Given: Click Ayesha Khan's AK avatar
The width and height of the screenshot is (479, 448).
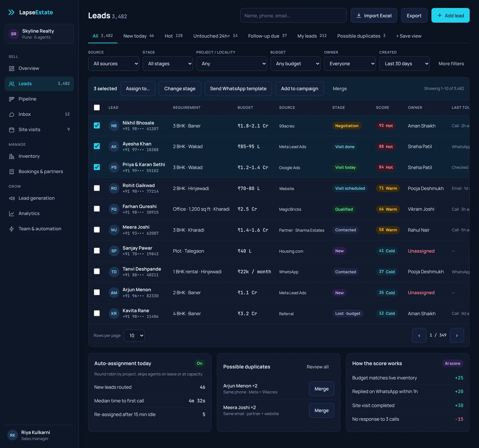Looking at the screenshot, I should click(114, 147).
